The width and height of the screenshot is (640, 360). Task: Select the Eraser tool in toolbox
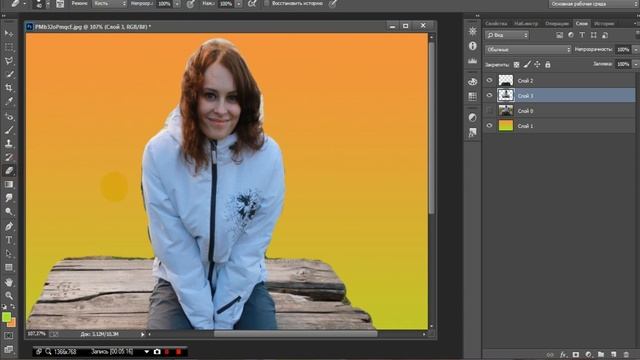[9, 171]
